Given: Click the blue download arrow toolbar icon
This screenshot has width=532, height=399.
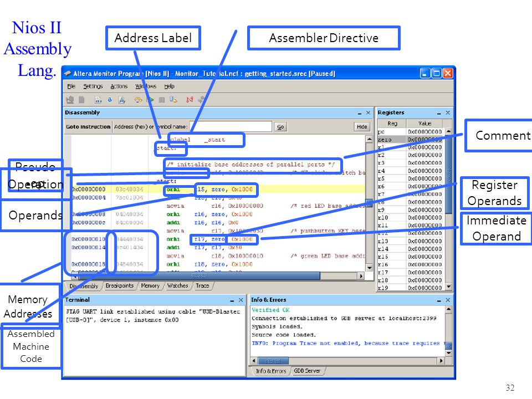Looking at the screenshot, I should click(110, 100).
